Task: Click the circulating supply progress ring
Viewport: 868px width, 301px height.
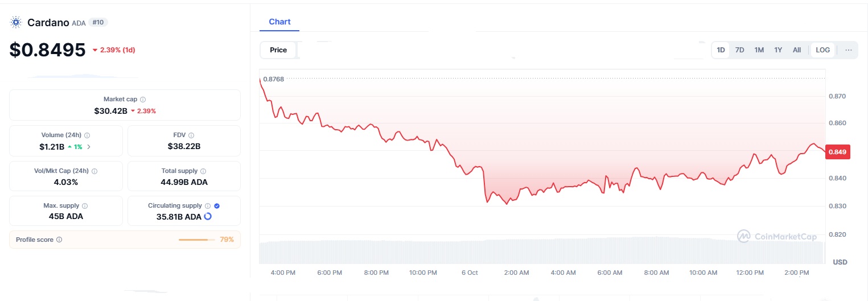Action: (208, 217)
